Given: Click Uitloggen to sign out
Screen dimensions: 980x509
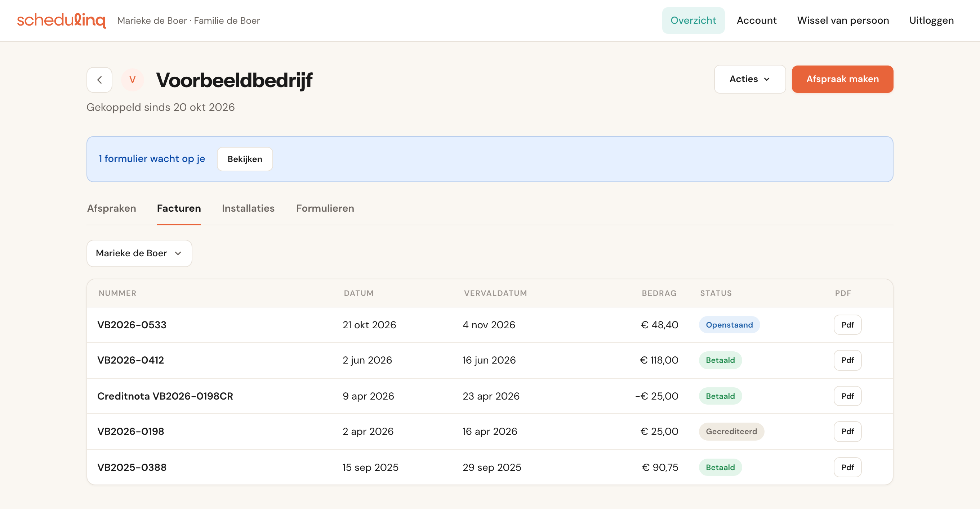Looking at the screenshot, I should pos(931,21).
